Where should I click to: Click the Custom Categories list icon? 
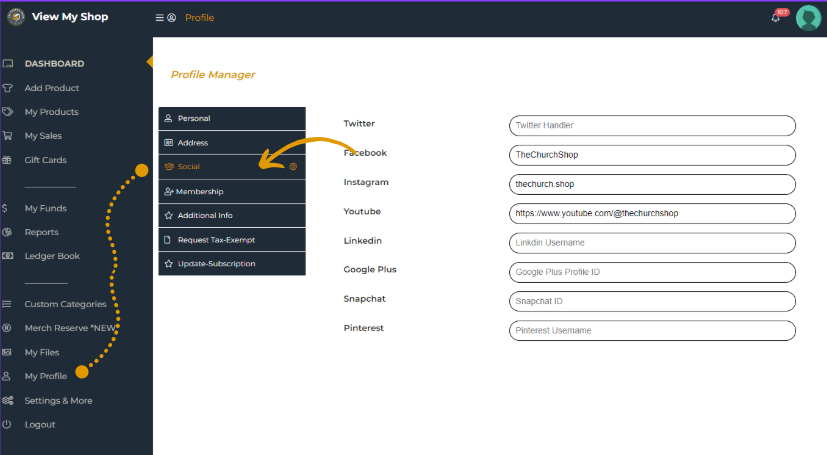(x=7, y=304)
